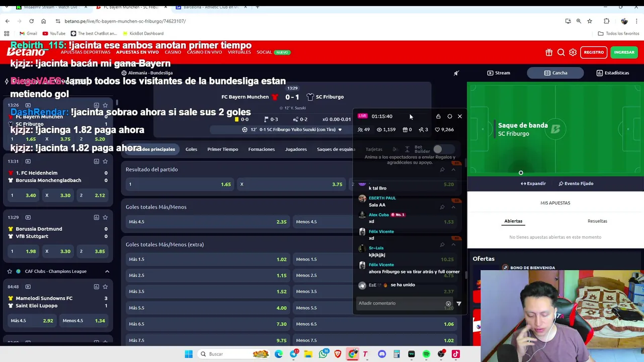Viewport: 644px width, 362px height.
Task: Select Menos 4.5 at 1.34 for Mamelodi match
Action: 84,321
